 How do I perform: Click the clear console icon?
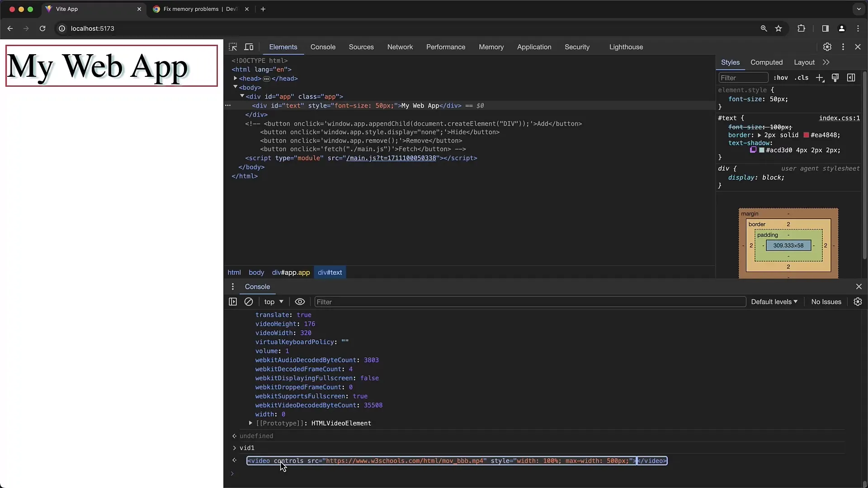249,301
